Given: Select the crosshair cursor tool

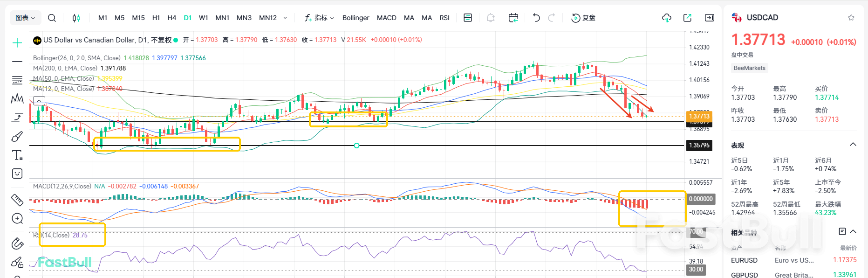Looking at the screenshot, I should 17,43.
